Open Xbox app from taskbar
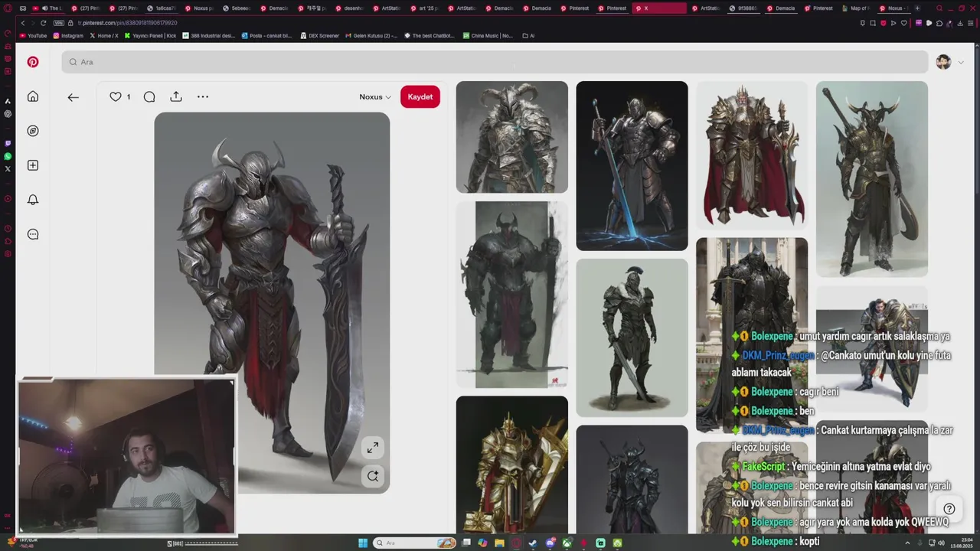Viewport: 980px width, 551px height. point(567,543)
